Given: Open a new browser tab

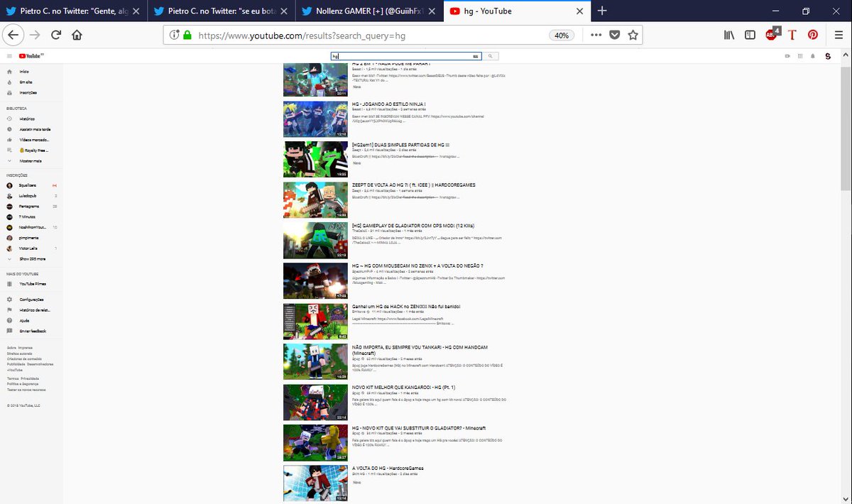Looking at the screenshot, I should 602,11.
